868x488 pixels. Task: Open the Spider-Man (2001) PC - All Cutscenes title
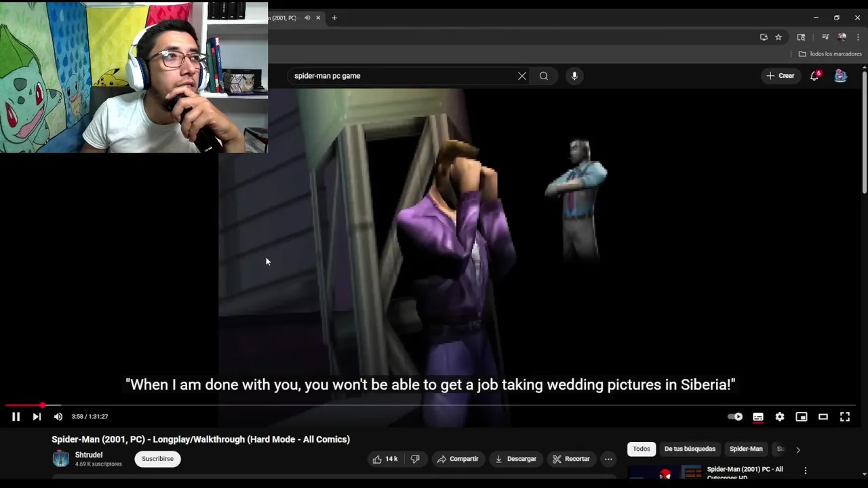(x=745, y=472)
